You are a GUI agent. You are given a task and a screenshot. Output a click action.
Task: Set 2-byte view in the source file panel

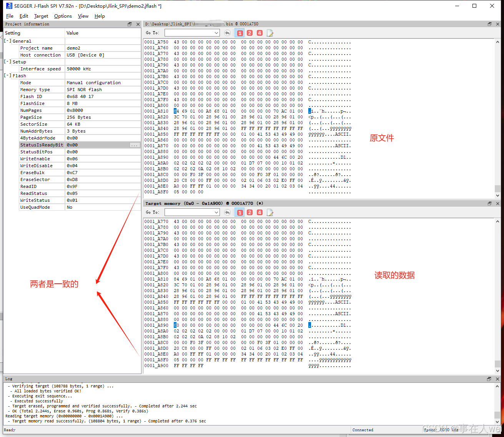tap(250, 33)
